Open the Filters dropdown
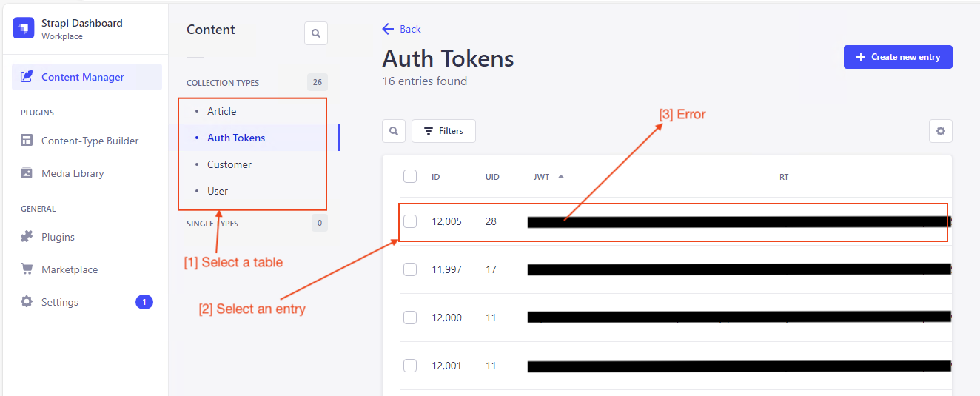 443,131
